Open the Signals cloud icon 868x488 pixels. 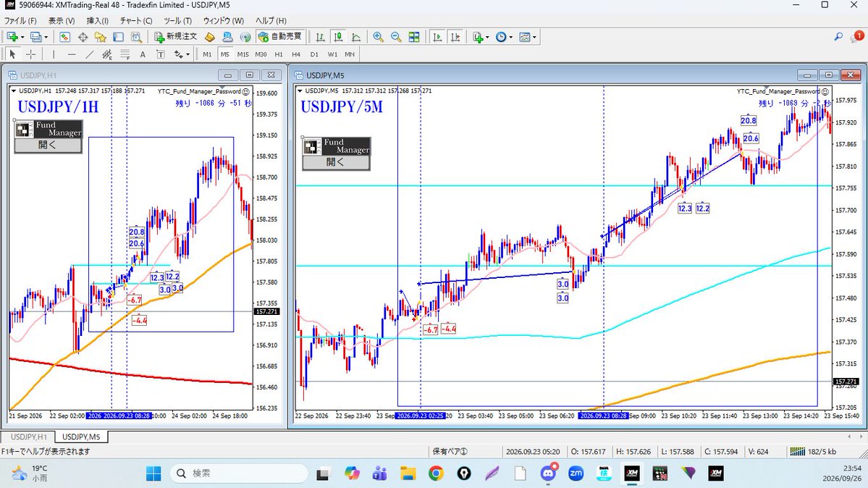[x=227, y=37]
